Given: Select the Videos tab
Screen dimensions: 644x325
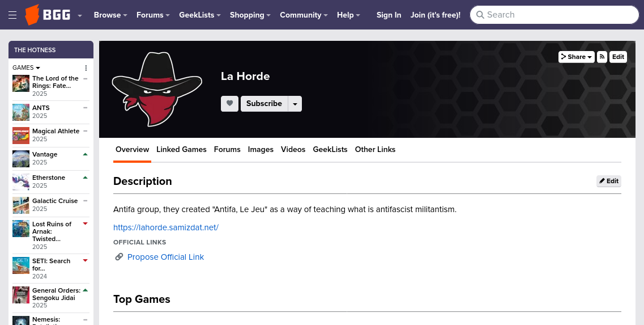Looking at the screenshot, I should (x=293, y=149).
